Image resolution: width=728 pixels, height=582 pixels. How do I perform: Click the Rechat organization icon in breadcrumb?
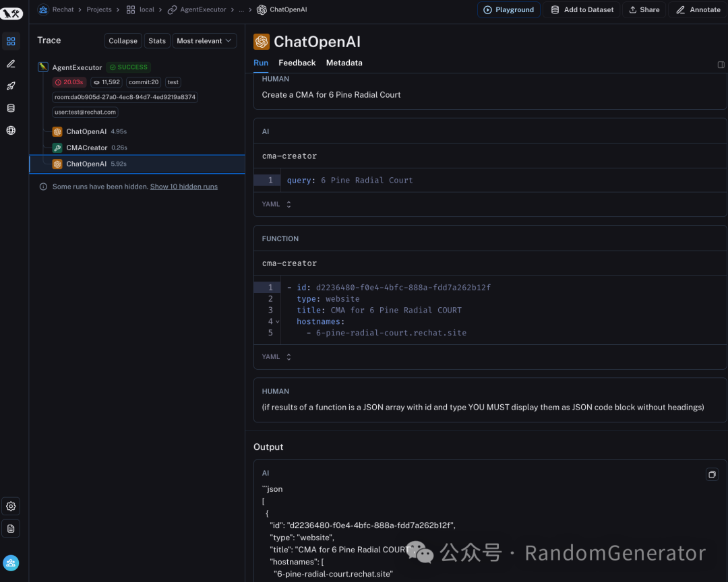coord(43,9)
